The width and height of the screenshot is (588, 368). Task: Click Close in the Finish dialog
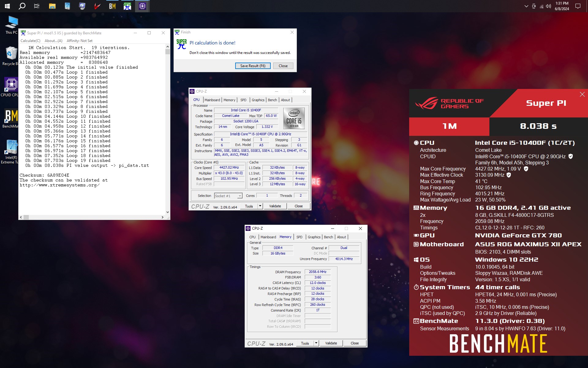coord(283,66)
